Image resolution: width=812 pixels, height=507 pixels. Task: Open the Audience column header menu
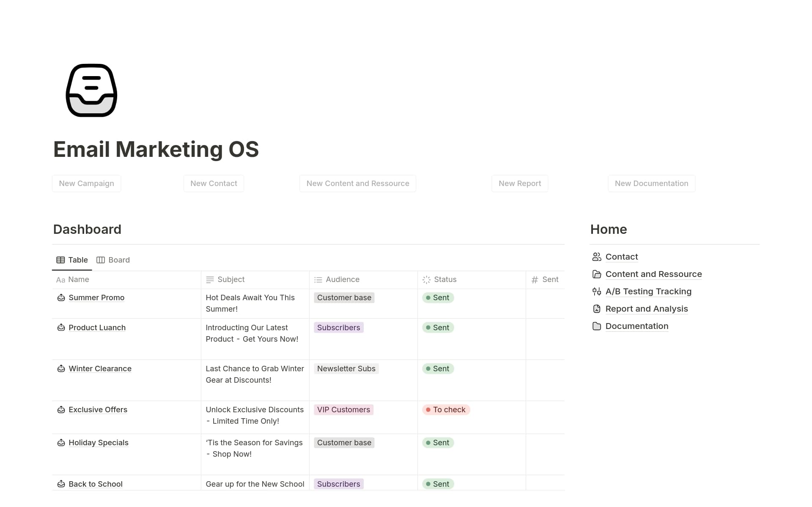342,280
